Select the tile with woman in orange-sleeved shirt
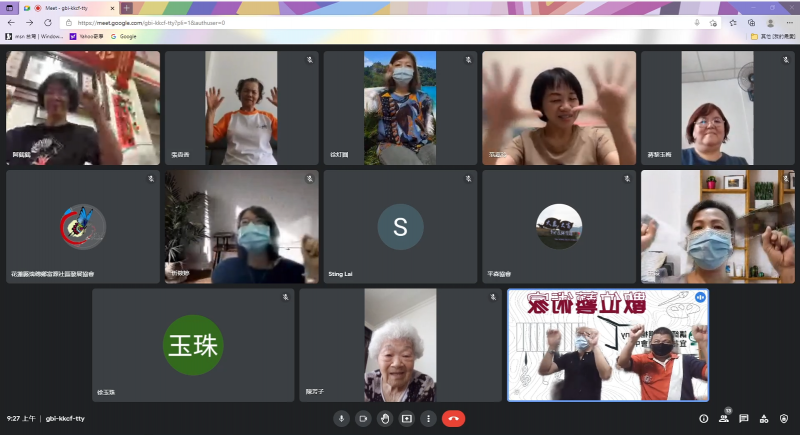 pyautogui.click(x=242, y=108)
